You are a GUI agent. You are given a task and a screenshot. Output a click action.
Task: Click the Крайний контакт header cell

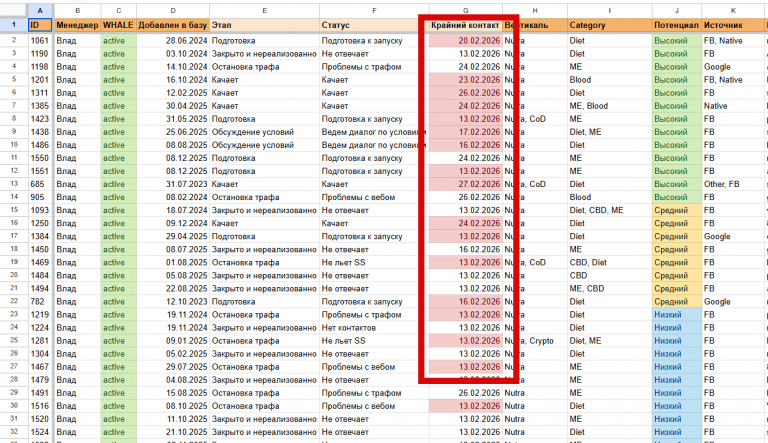click(x=465, y=25)
